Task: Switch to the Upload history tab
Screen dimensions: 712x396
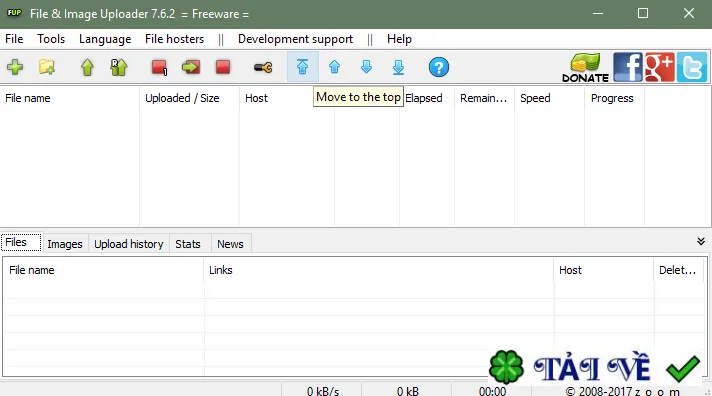Action: [x=129, y=244]
